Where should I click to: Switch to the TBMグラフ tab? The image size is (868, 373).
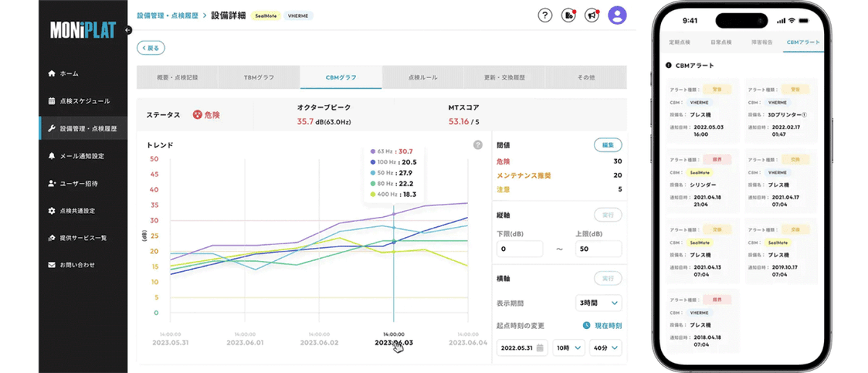point(258,77)
